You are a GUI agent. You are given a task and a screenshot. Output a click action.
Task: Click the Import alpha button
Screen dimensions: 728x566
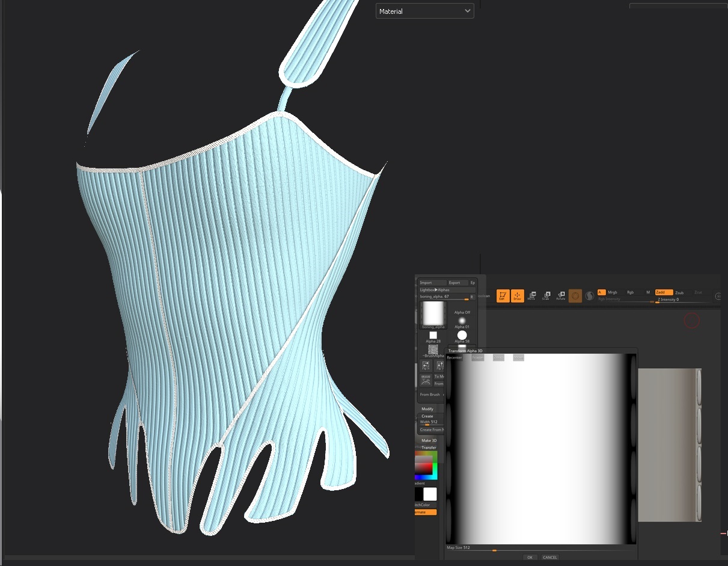pos(426,283)
